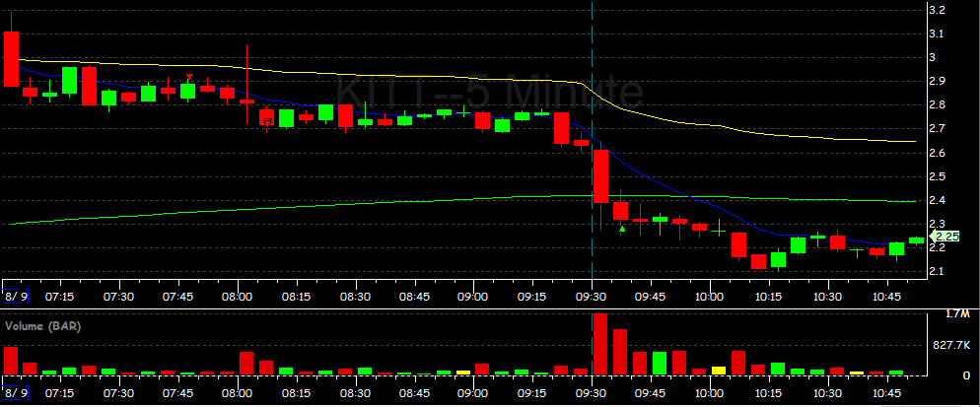The width and height of the screenshot is (980, 407).
Task: Click the 2.7 price axis label
Action: pos(937,129)
